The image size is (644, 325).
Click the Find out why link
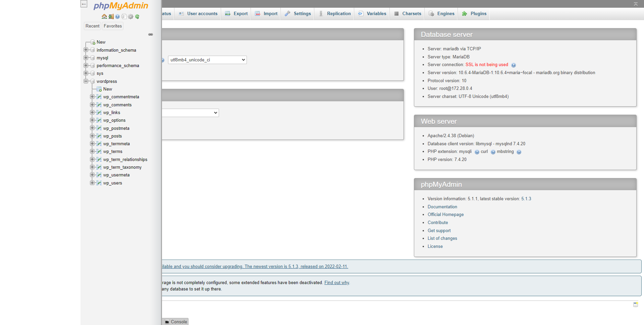337,283
